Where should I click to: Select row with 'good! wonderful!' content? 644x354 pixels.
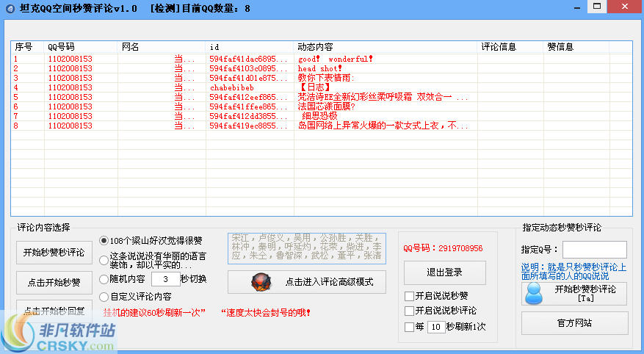322,59
